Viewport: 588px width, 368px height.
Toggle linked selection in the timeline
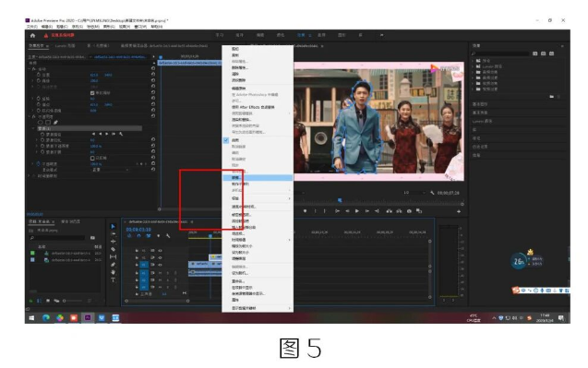pos(149,236)
